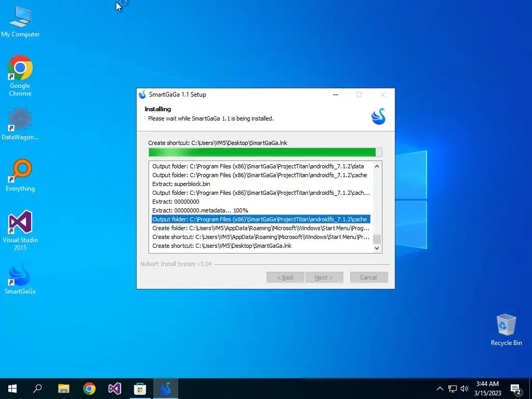Click the Next button in setup

click(x=324, y=277)
